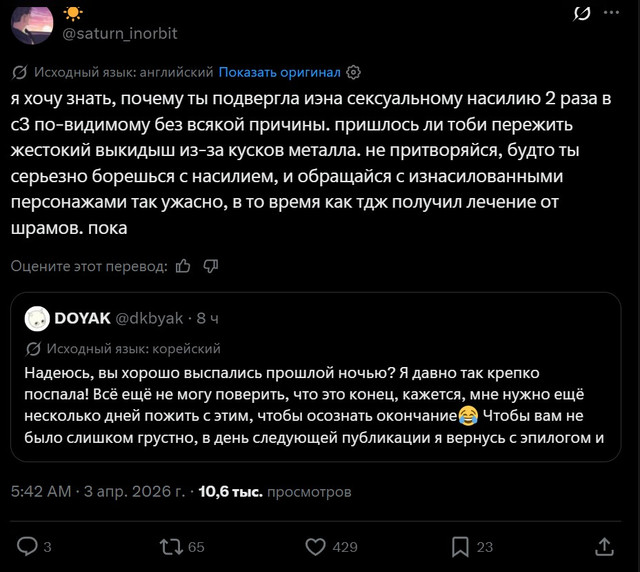The height and width of the screenshot is (572, 640).
Task: Open the three-dot more options menu
Action: click(611, 13)
